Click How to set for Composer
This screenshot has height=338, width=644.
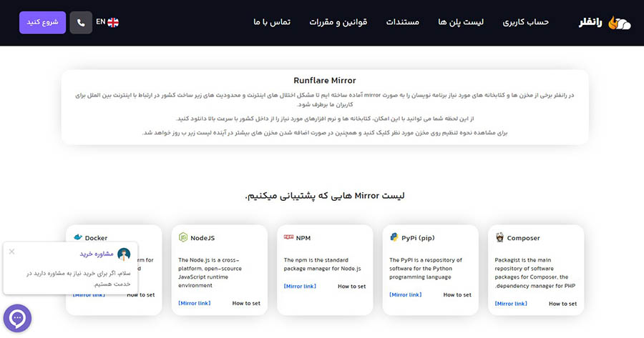coord(562,304)
